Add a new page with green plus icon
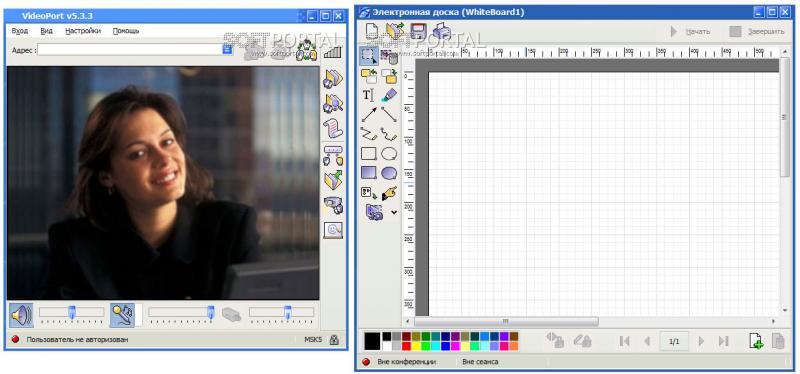This screenshot has width=800, height=374. (756, 341)
